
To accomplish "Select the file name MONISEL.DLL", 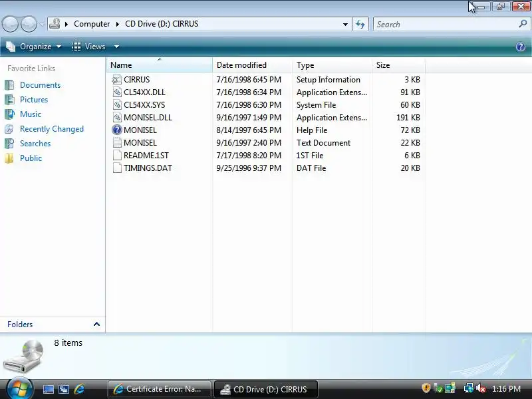I will click(x=148, y=118).
